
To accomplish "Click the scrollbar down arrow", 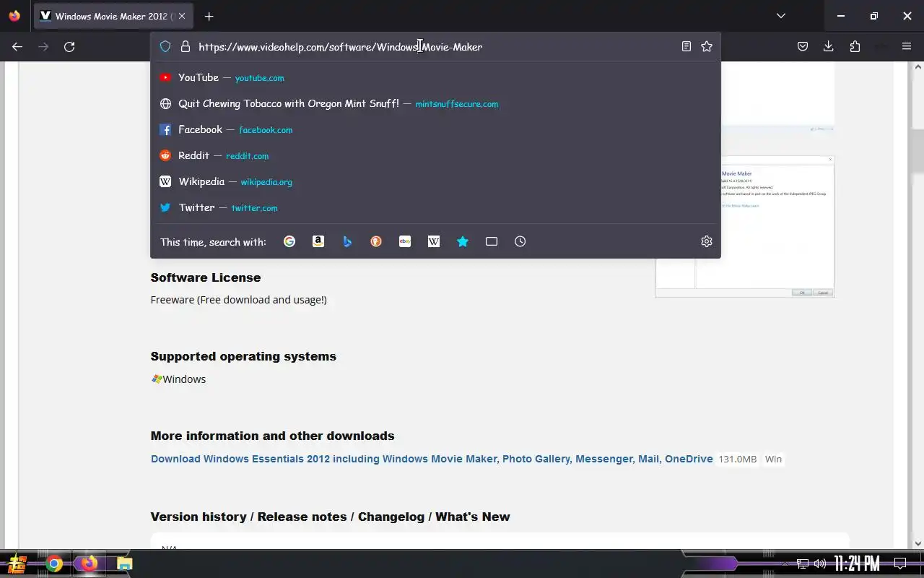I will [918, 543].
